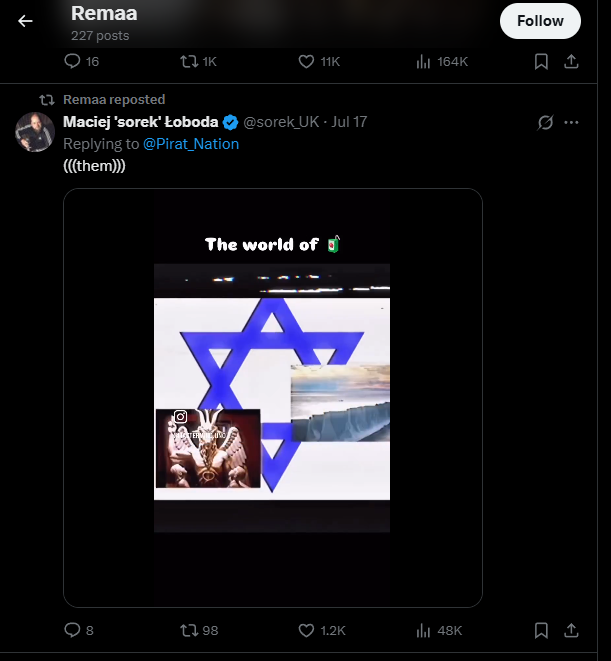Viewport: 611px width, 661px height.
Task: Bookmark the top post
Action: (x=541, y=61)
